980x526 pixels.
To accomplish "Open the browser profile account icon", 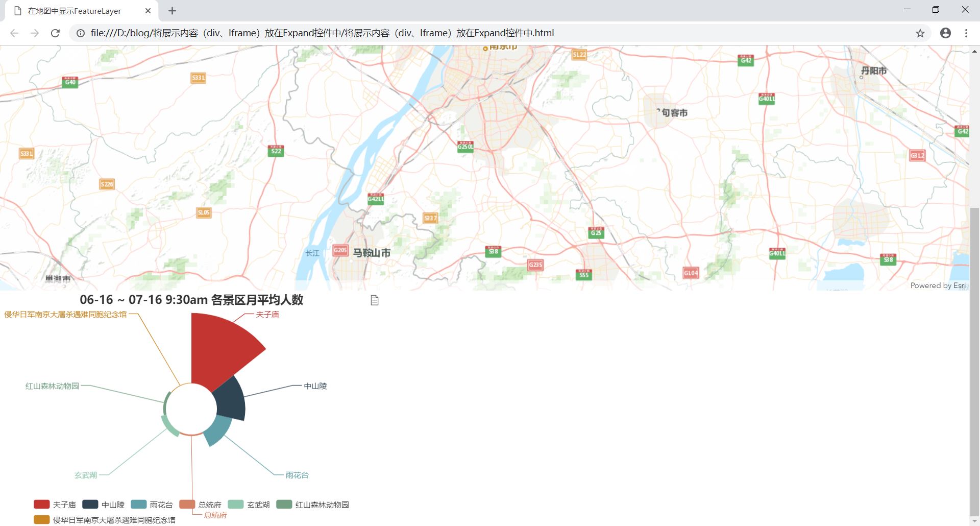I will tap(945, 33).
